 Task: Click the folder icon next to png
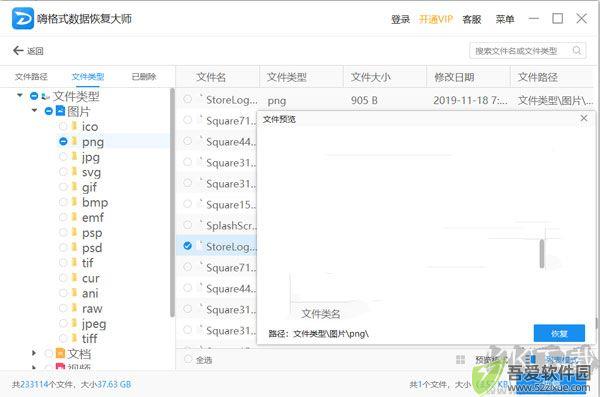74,141
